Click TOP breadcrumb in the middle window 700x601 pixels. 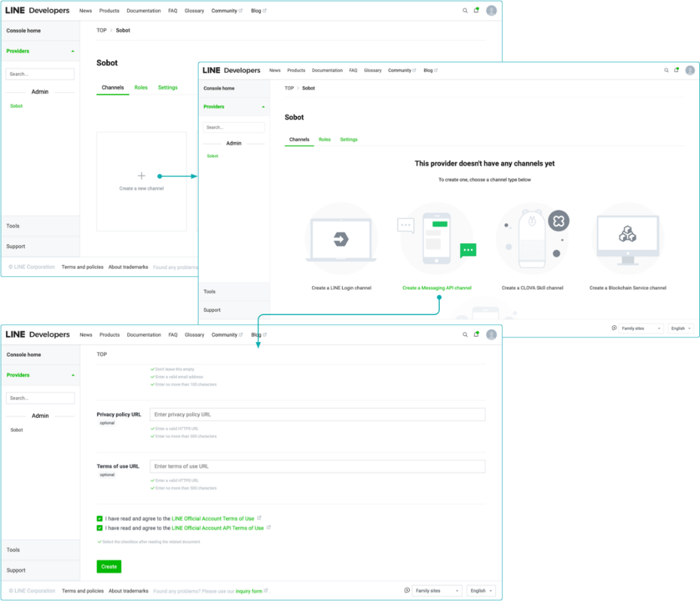(290, 88)
